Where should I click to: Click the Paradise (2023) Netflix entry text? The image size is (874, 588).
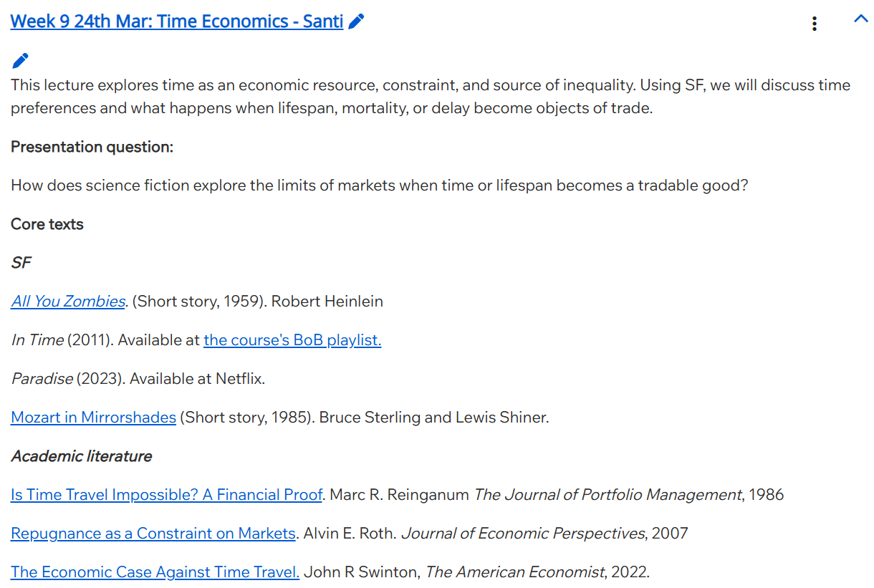tap(138, 379)
